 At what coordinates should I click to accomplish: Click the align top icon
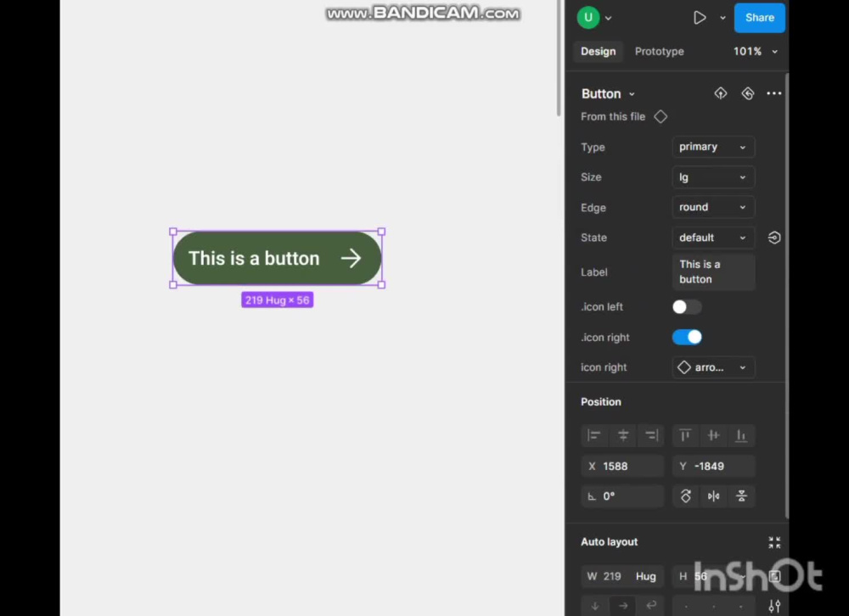(685, 436)
